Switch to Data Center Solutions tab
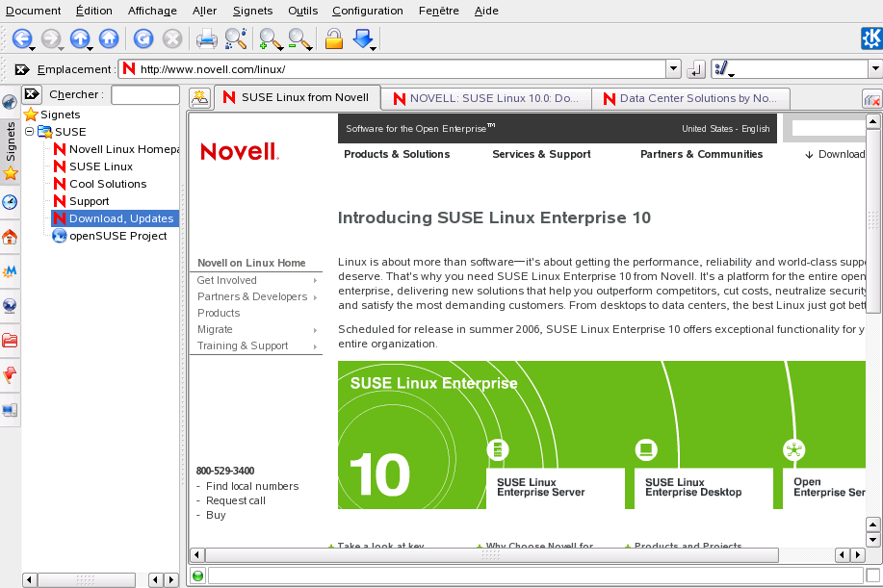 pos(691,98)
